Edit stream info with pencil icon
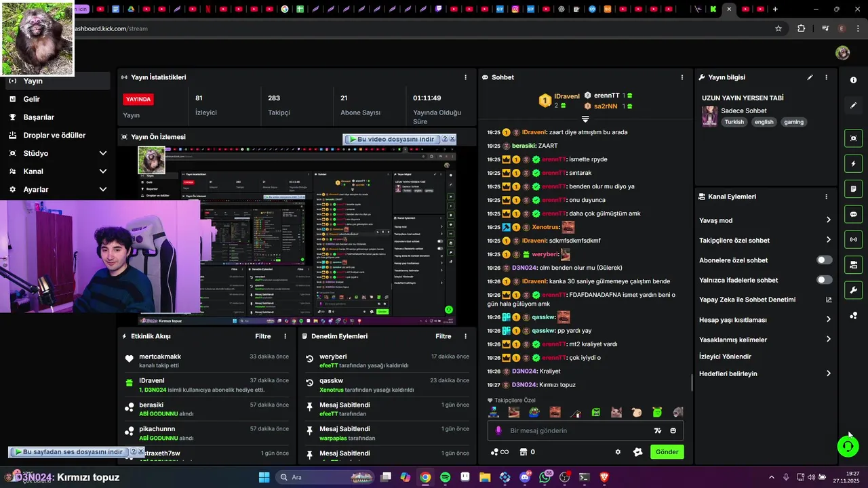Screen dimensions: 868x488 [810, 77]
